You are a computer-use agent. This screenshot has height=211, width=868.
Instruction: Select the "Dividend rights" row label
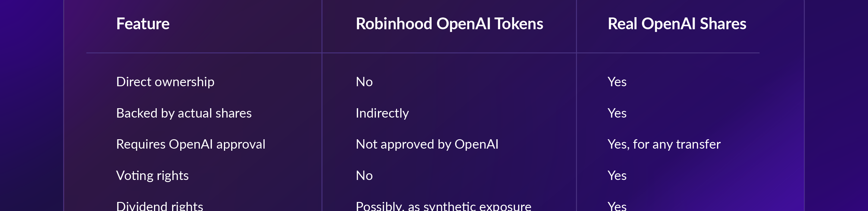click(x=159, y=206)
